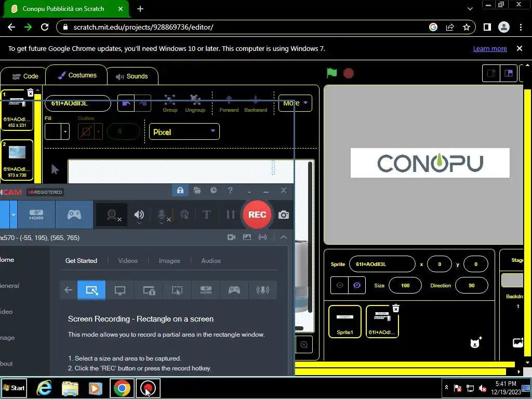
Task: Toggle Bandicam mouse click effect icon
Action: (x=184, y=215)
